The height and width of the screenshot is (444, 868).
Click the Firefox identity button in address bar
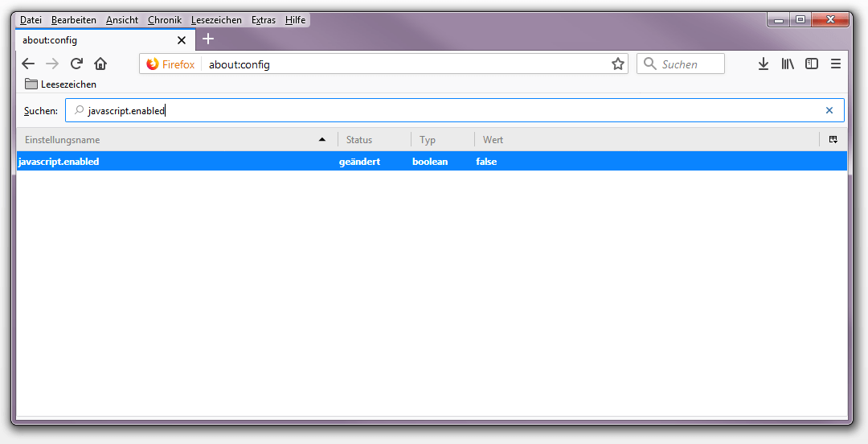(171, 64)
